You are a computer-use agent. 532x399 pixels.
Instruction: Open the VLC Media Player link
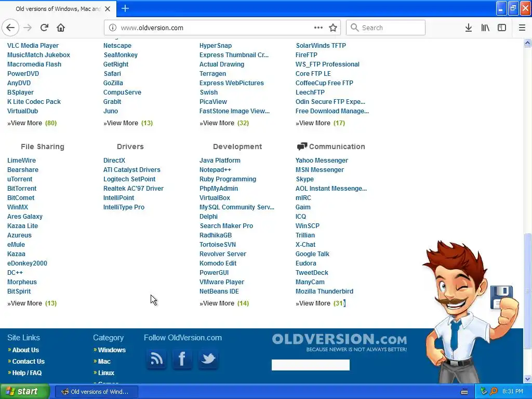pos(33,46)
